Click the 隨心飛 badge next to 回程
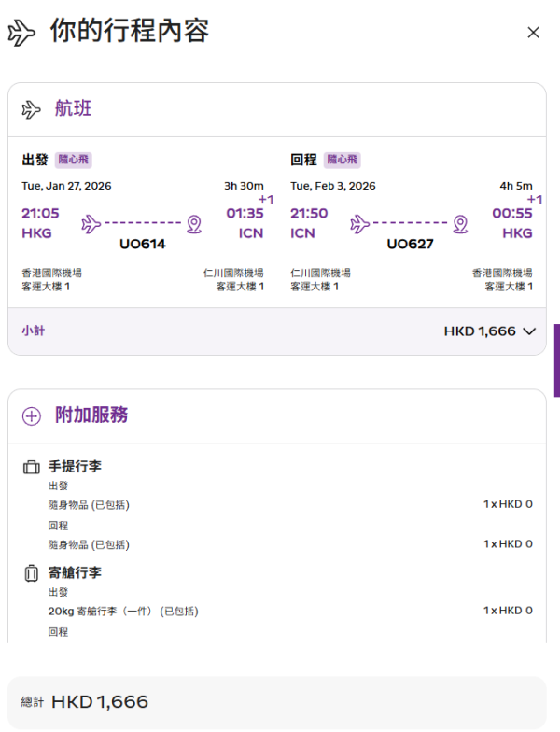The height and width of the screenshot is (732, 560). (342, 160)
